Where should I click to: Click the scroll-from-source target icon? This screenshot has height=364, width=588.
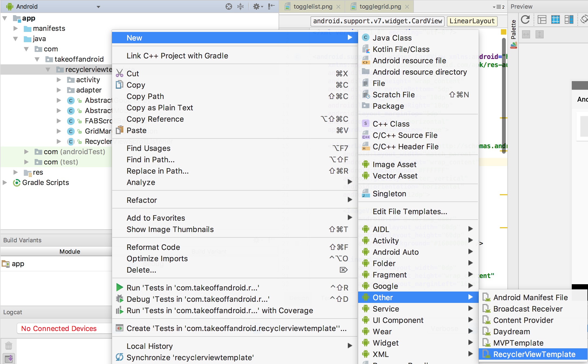pyautogui.click(x=229, y=6)
